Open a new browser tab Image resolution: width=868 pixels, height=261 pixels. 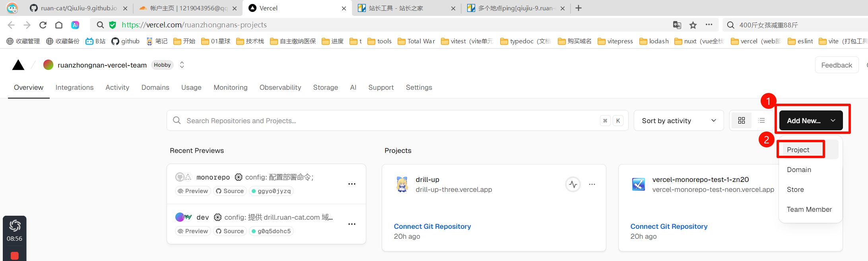[x=579, y=8]
